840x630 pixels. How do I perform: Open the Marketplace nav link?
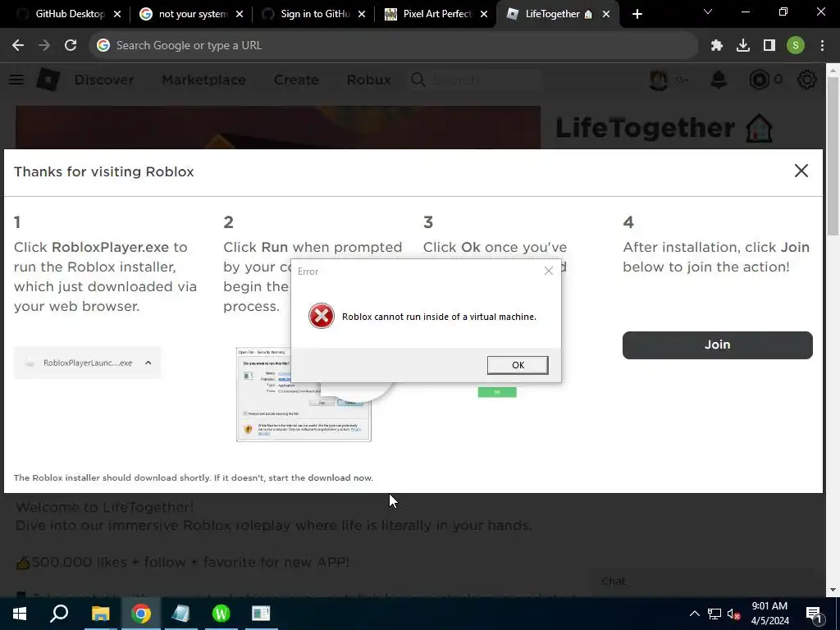point(203,80)
